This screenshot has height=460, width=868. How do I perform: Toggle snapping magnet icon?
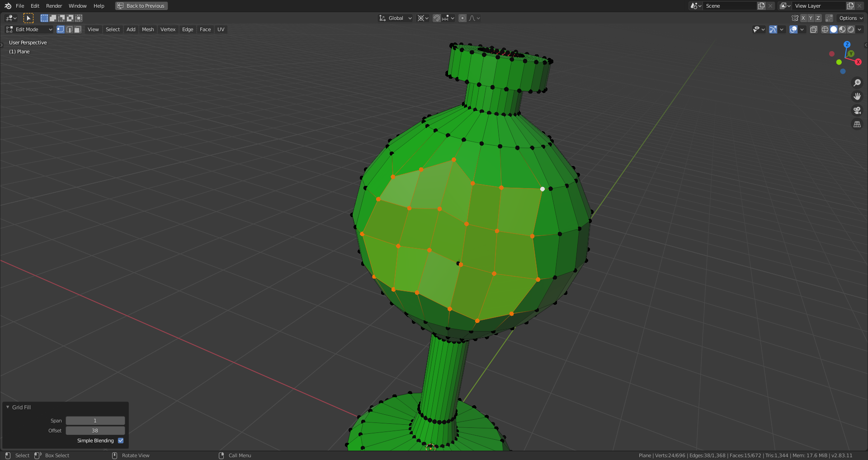(437, 18)
